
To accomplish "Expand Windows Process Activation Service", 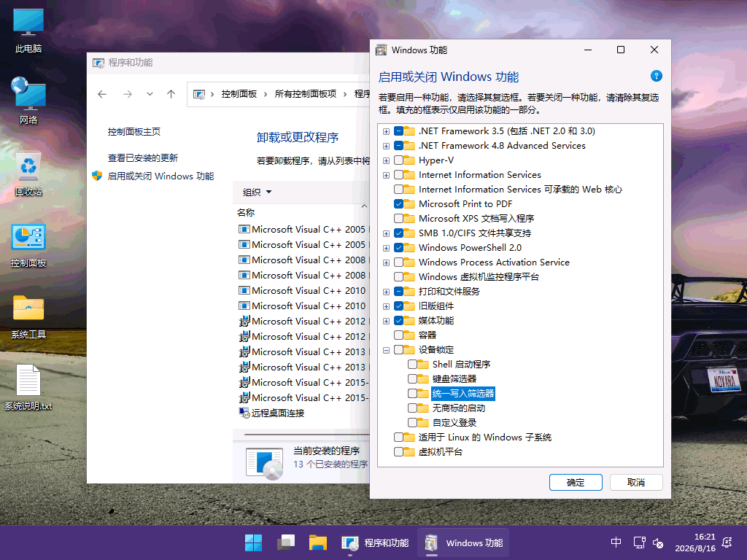I will pyautogui.click(x=387, y=262).
